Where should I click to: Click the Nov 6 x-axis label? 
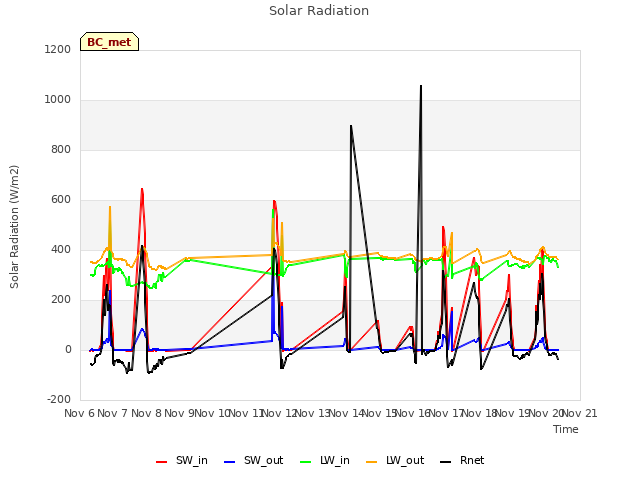(x=79, y=413)
